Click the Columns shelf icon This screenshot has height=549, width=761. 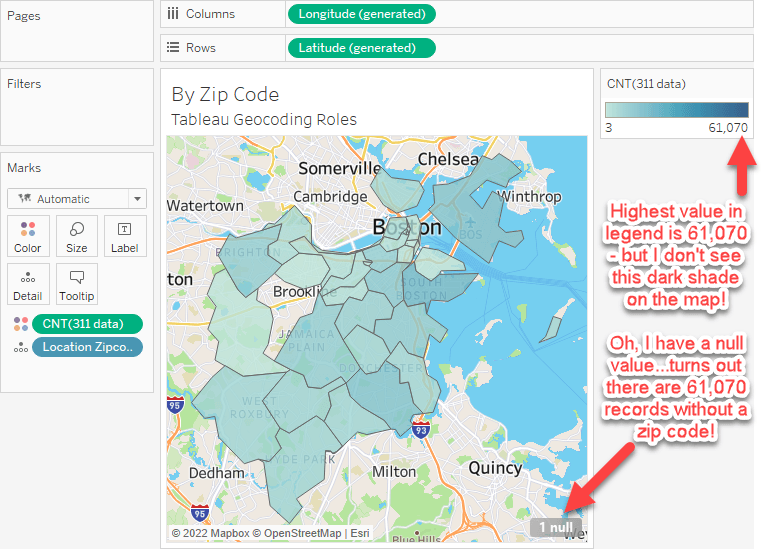173,14
